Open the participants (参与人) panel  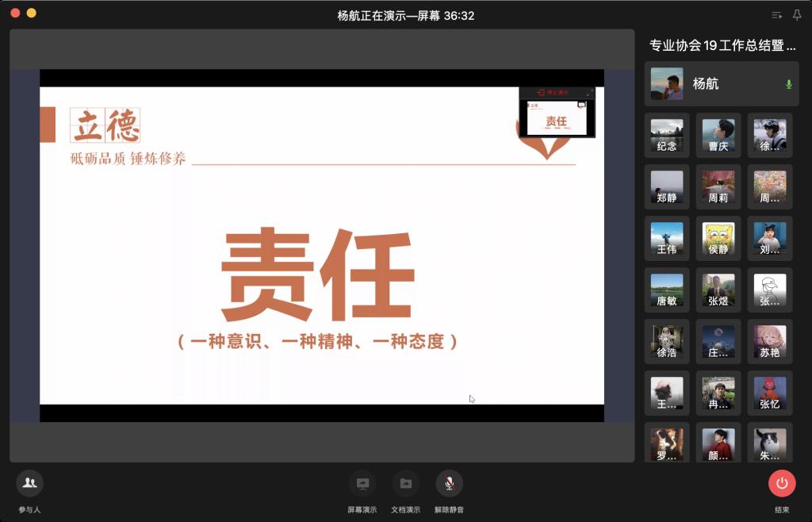tap(29, 483)
